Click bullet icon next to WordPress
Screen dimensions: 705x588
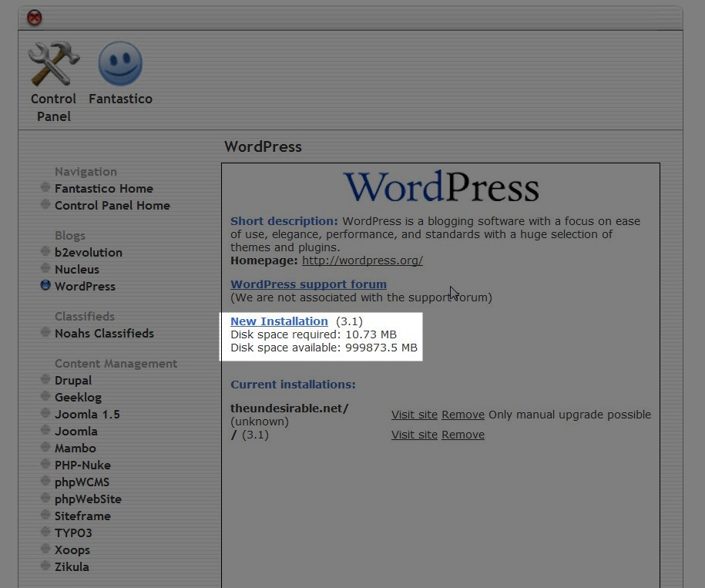click(x=45, y=285)
